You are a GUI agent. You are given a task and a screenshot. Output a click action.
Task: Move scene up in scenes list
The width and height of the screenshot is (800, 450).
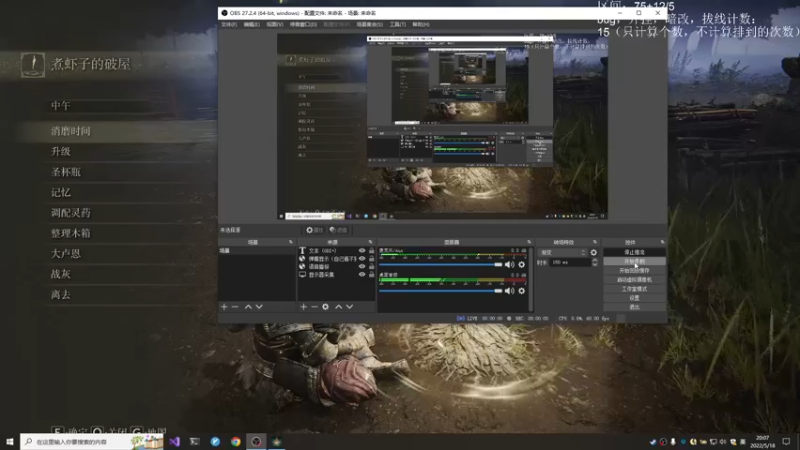pos(248,307)
